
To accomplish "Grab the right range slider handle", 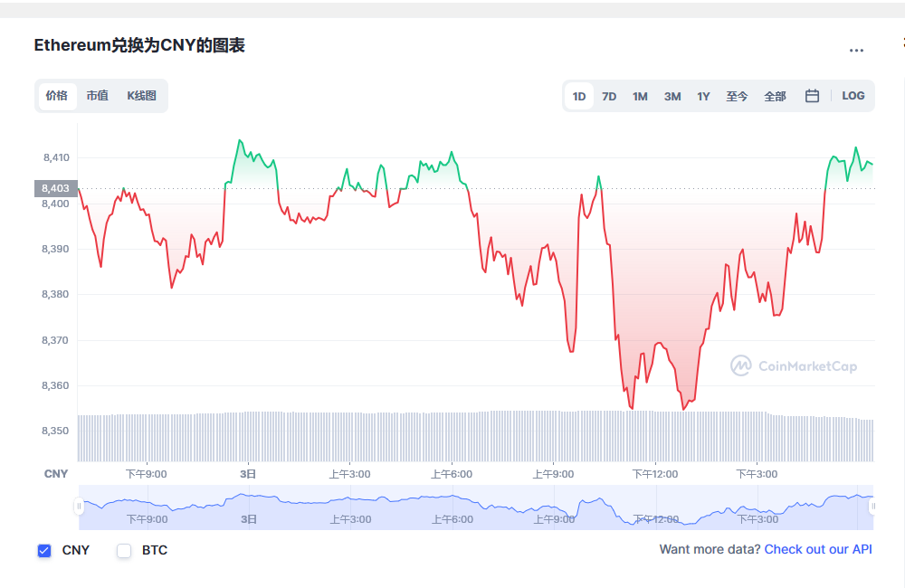I will tap(873, 507).
